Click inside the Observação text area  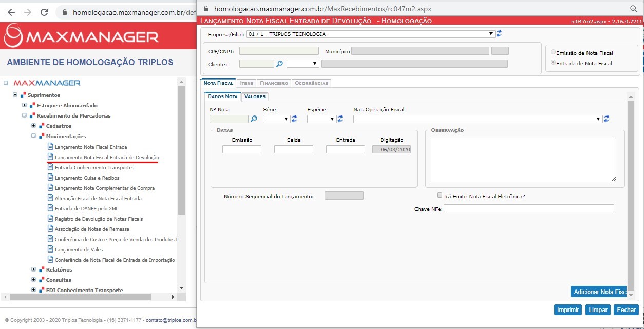point(523,160)
